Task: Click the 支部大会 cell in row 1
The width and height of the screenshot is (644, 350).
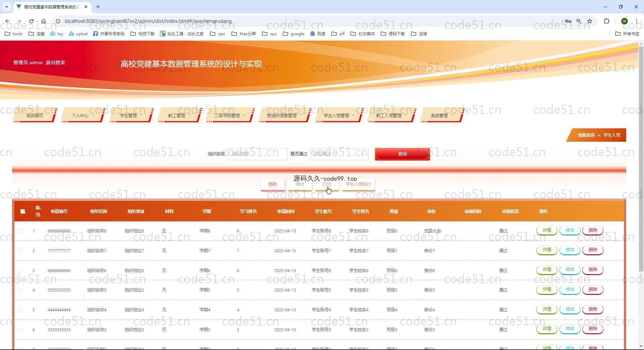Action: [x=432, y=231]
